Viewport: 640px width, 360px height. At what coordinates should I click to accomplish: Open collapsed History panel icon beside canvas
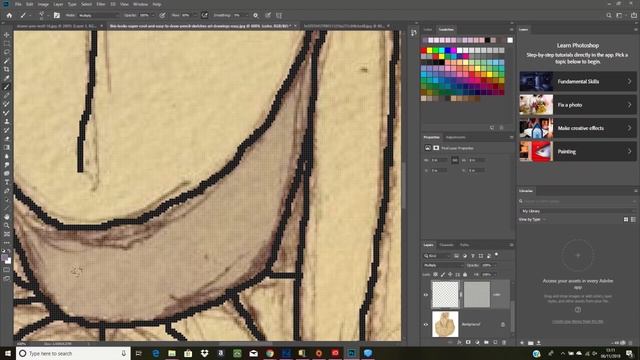414,33
